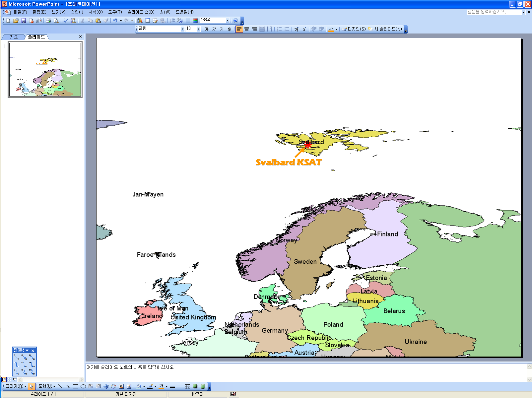Click the 디자인(S) button
This screenshot has height=398, width=532.
(354, 29)
